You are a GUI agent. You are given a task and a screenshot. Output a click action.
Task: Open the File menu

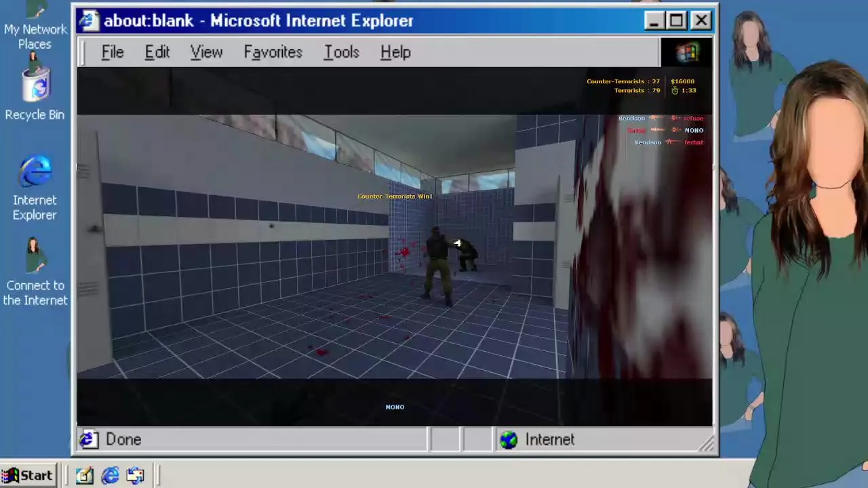(x=113, y=52)
